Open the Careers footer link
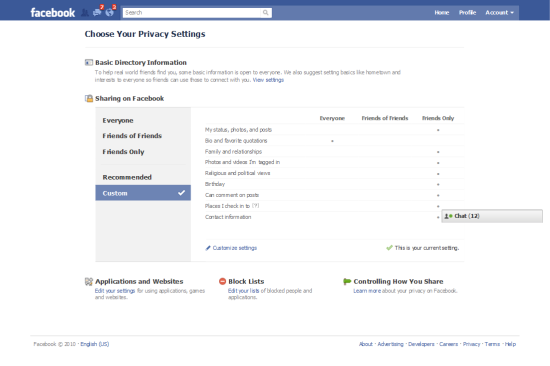This screenshot has width=550, height=366. 449,344
